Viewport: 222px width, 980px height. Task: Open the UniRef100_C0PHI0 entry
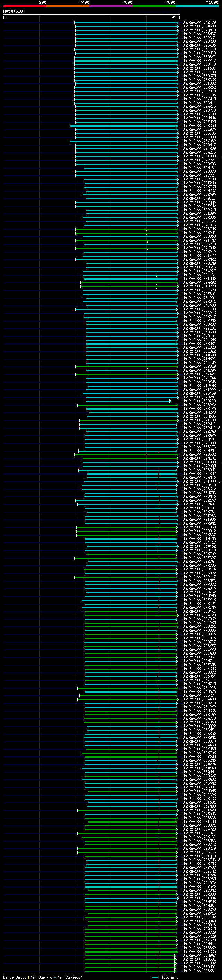(x=199, y=91)
